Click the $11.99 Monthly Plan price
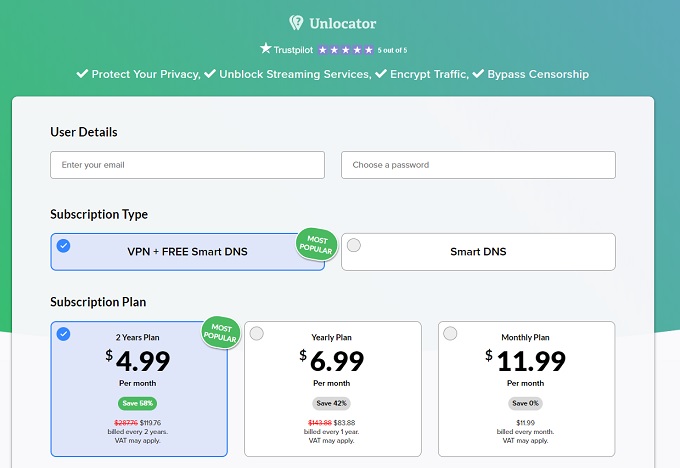The height and width of the screenshot is (468, 680). [x=527, y=359]
